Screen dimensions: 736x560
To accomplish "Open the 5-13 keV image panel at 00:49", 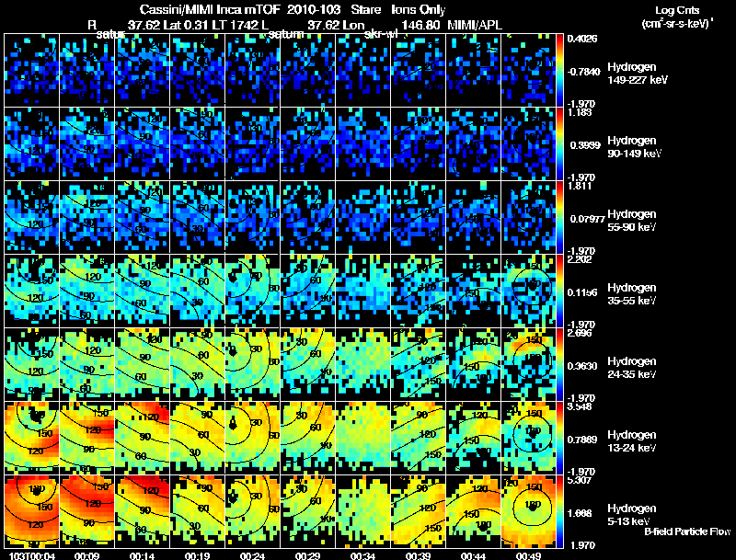I will 528,512.
